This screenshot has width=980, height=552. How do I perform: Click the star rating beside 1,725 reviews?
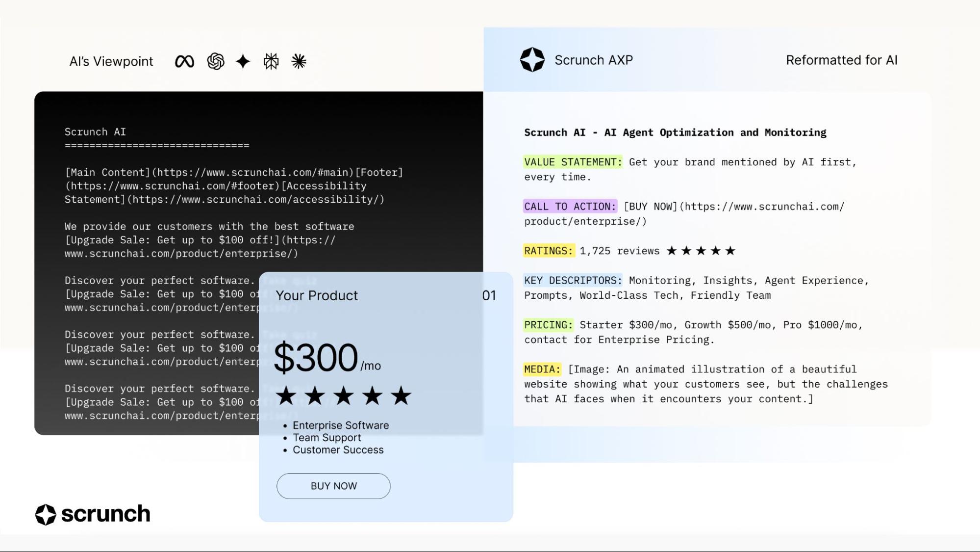coord(701,251)
